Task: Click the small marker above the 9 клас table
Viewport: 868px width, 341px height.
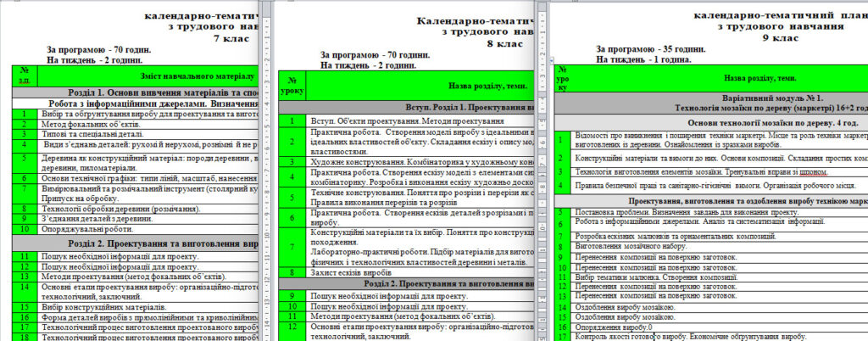Action: coord(551,59)
